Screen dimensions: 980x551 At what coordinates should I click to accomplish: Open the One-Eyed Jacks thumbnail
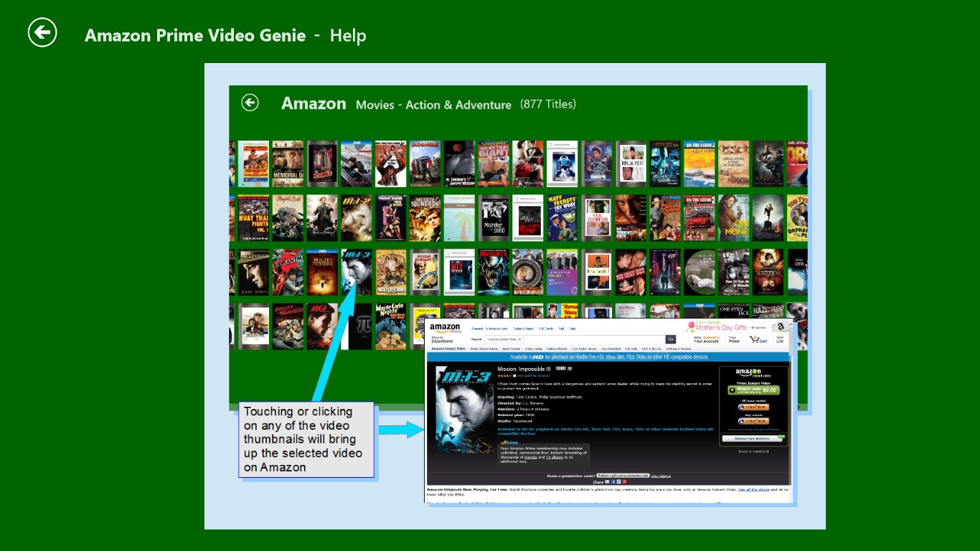(734, 311)
